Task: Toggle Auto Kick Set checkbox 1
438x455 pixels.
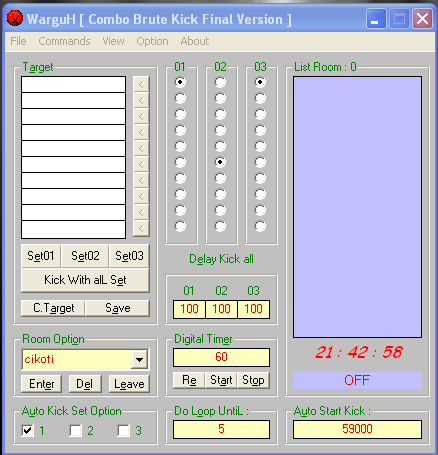Action: [28, 430]
